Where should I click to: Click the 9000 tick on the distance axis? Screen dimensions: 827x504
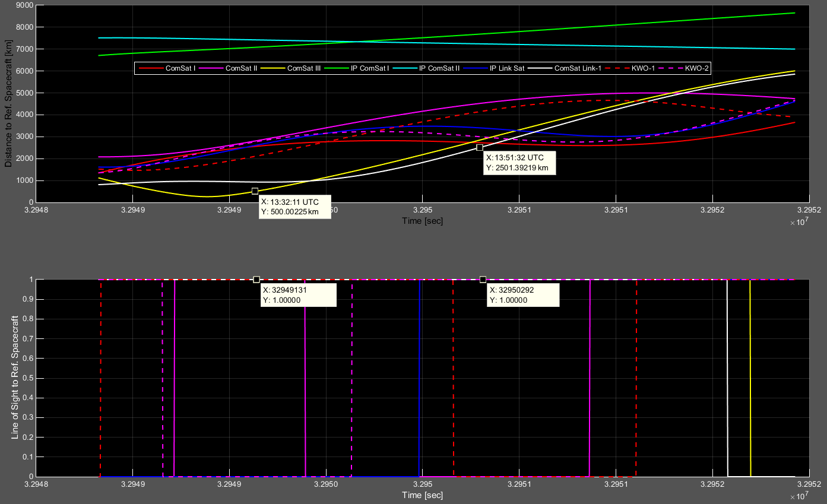tap(24, 5)
